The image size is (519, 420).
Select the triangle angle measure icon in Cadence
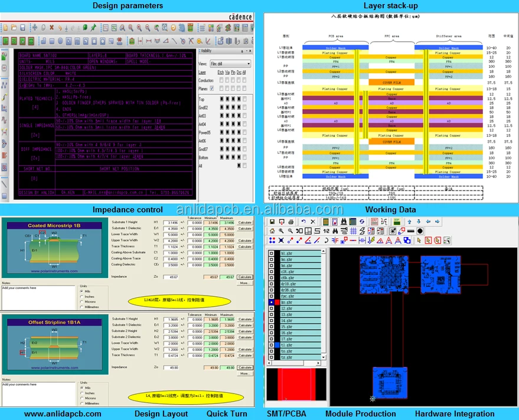tap(166, 41)
